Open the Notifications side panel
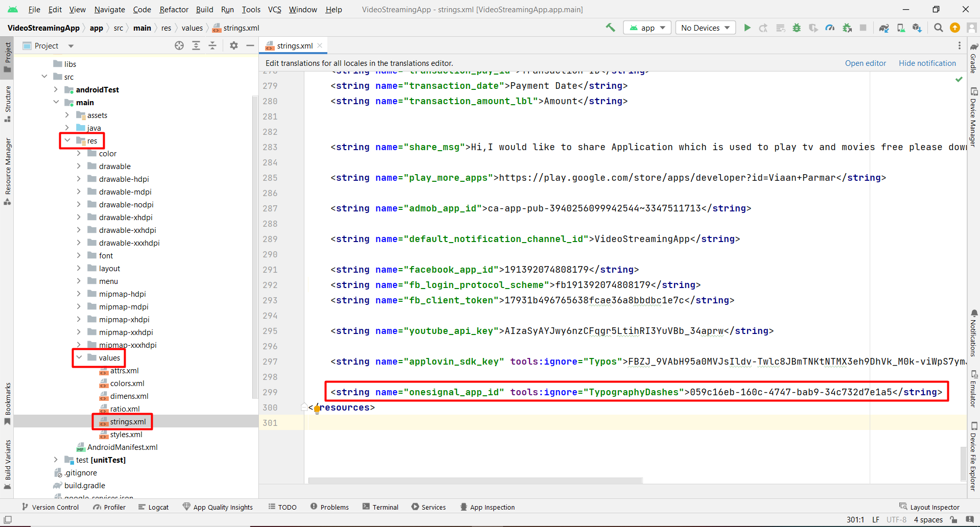The height and width of the screenshot is (527, 980). 973,332
